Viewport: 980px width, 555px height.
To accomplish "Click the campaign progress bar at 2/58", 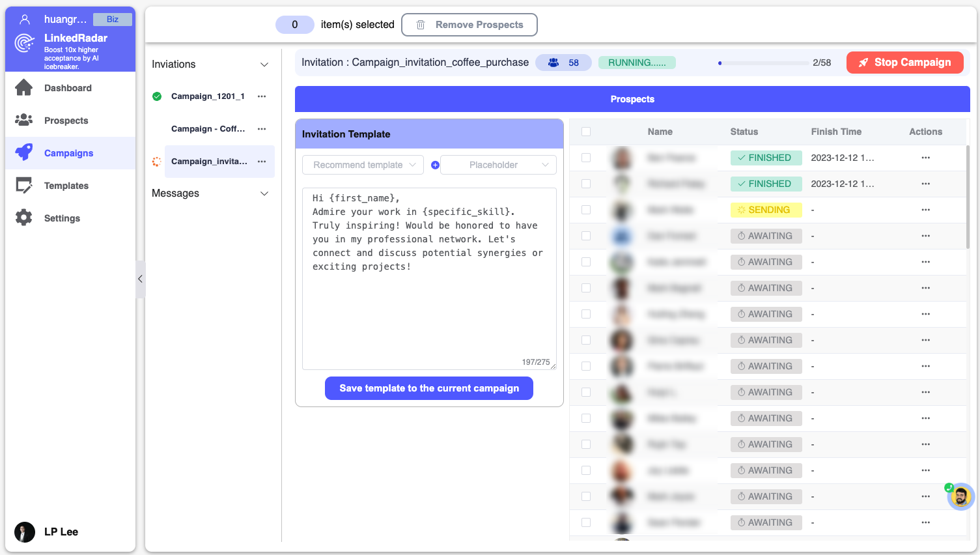I will (763, 63).
